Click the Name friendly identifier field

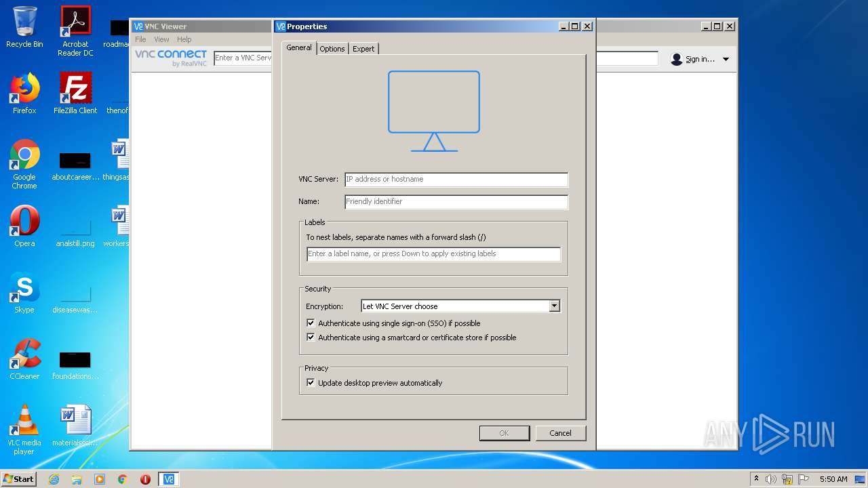(x=456, y=202)
